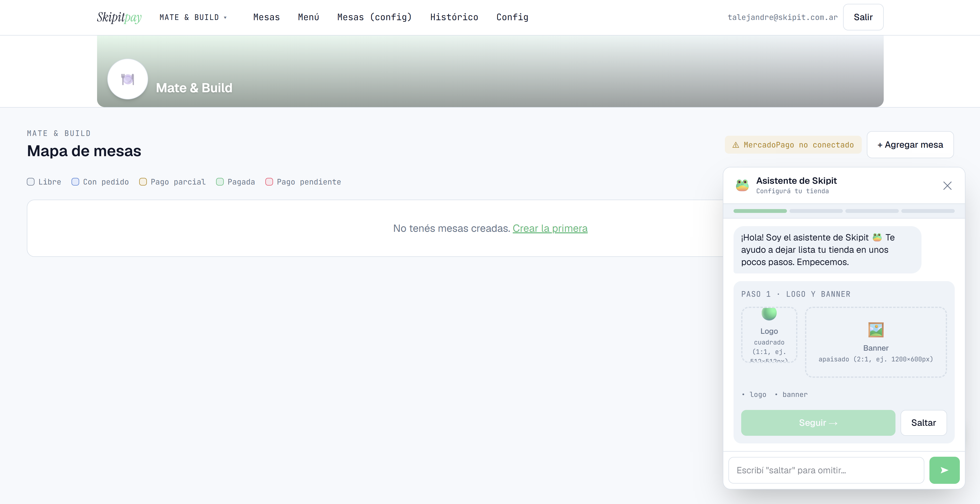Click the Seguir continue button
980x504 pixels.
coord(818,423)
